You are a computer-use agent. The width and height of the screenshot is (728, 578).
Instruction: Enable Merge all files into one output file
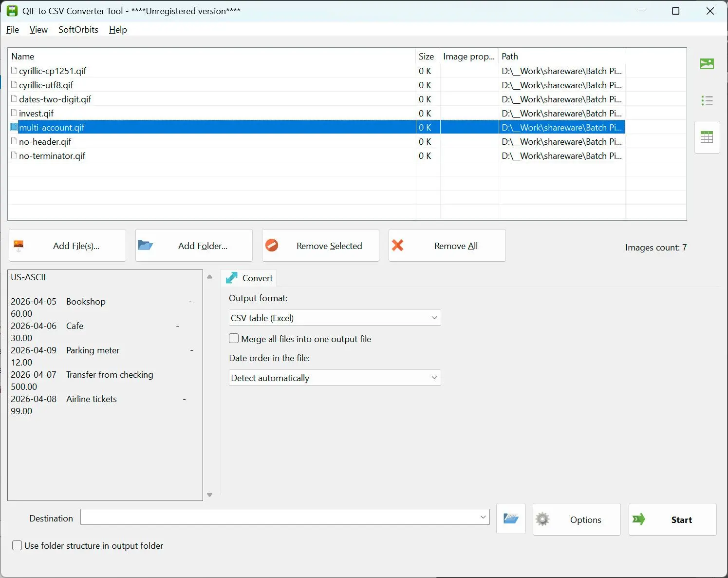pyautogui.click(x=234, y=338)
